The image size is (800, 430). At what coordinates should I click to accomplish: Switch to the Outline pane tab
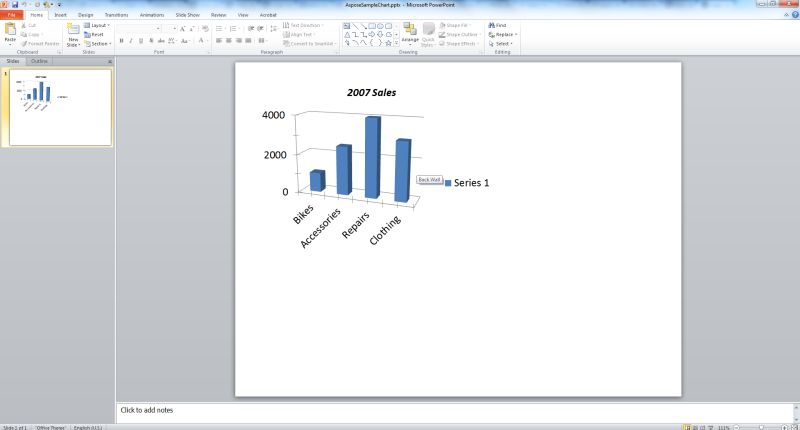pyautogui.click(x=39, y=61)
